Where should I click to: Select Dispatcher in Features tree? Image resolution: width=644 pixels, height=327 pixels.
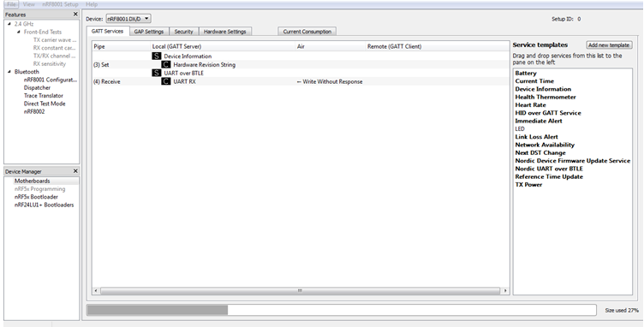coord(37,88)
